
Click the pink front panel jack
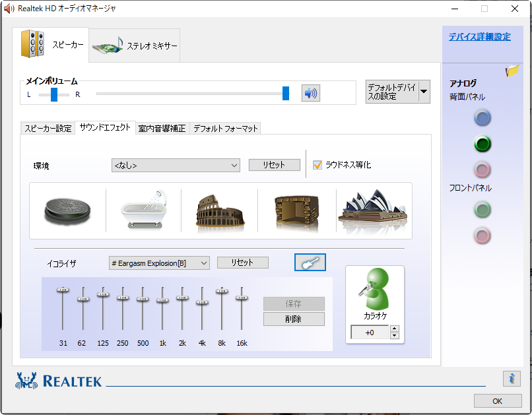point(482,236)
